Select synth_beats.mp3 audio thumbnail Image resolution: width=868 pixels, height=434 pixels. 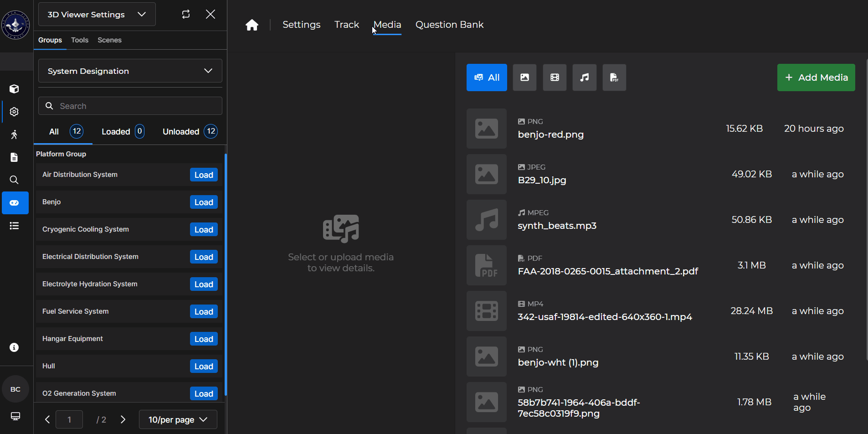pos(487,220)
